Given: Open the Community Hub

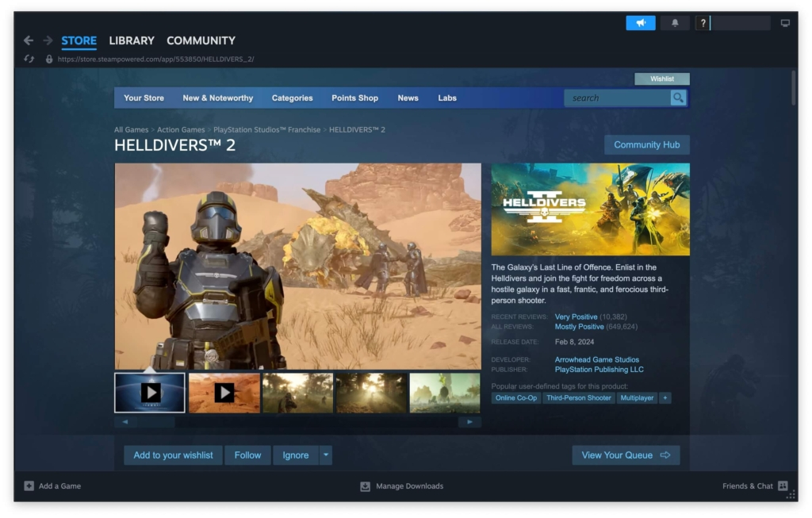Looking at the screenshot, I should [x=647, y=144].
